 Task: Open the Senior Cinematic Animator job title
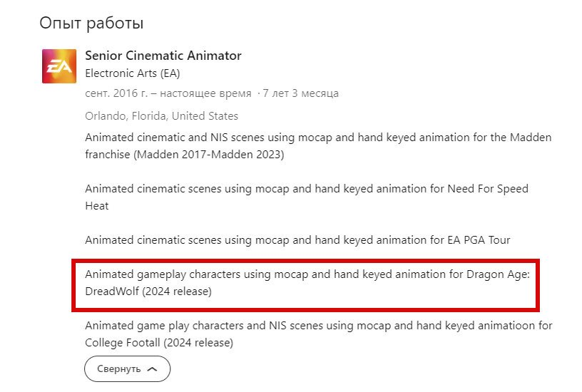pos(163,56)
